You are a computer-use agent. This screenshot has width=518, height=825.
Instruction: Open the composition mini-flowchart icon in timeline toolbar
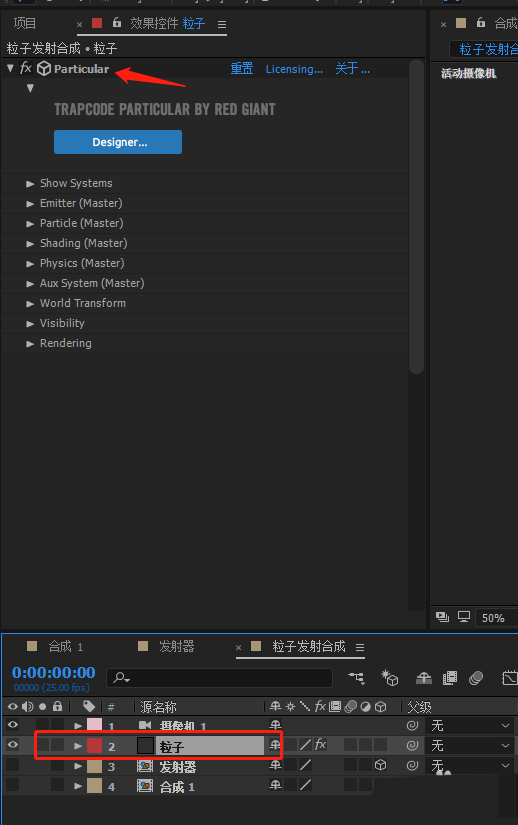coord(357,678)
